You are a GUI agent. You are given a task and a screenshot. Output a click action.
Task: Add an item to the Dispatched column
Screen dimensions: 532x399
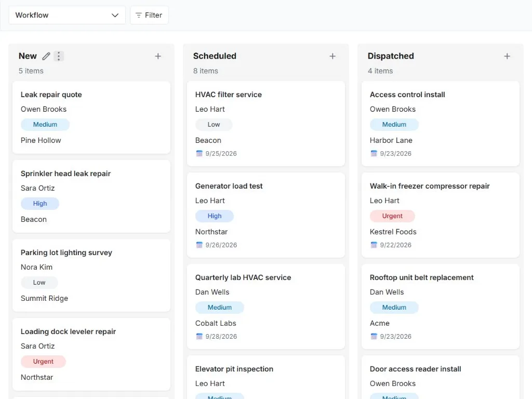(507, 56)
